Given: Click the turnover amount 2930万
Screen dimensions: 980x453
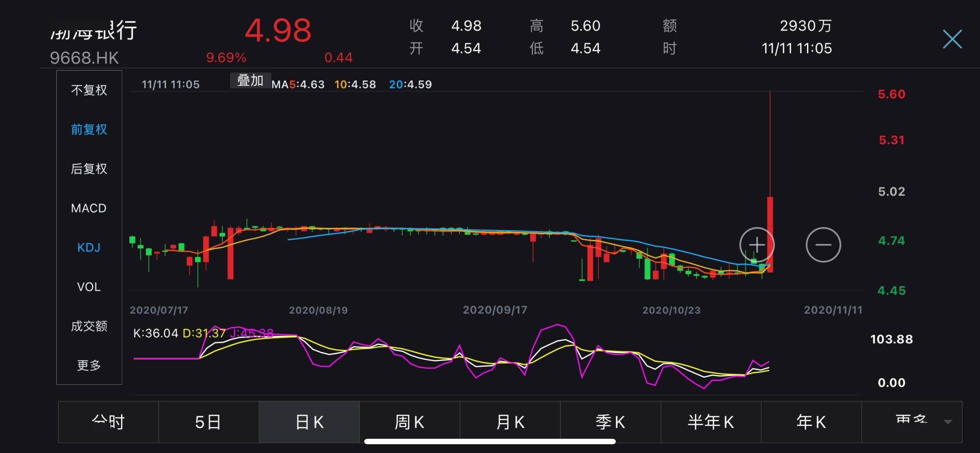Looking at the screenshot, I should click(806, 26).
